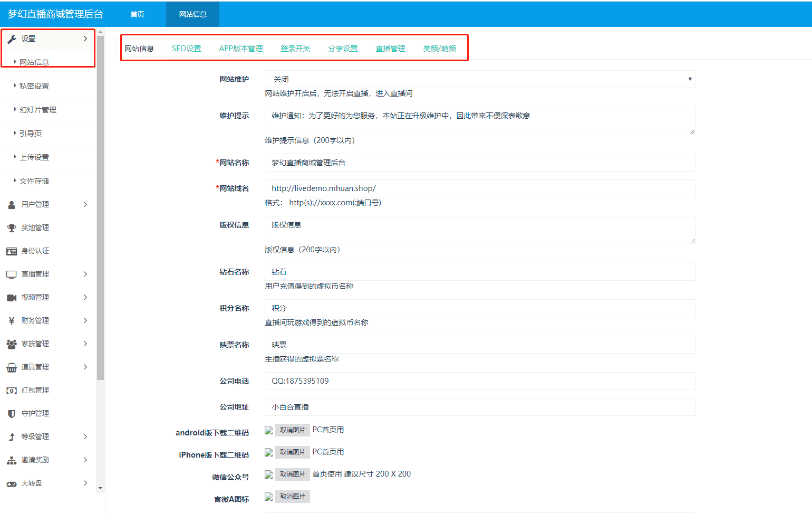
Task: Open the APP版本管理 tab
Action: click(x=241, y=49)
